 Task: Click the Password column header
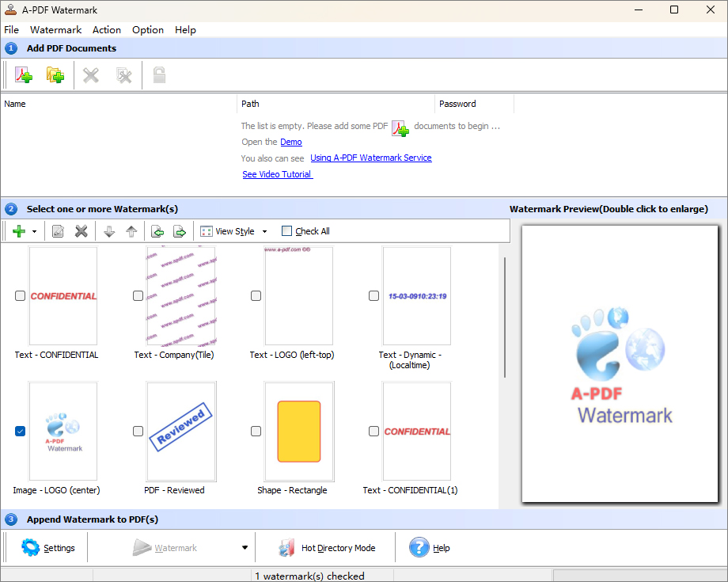coord(474,104)
